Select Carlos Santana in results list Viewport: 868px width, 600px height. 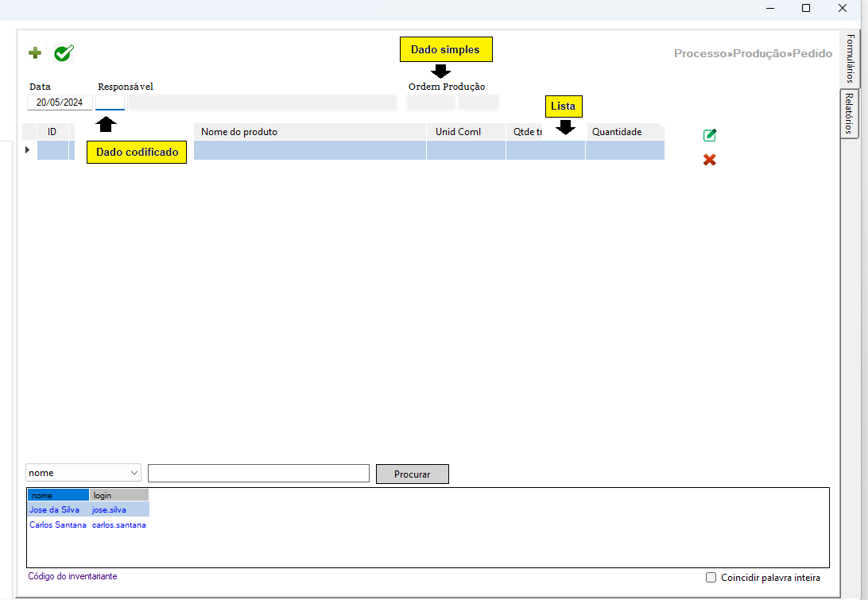[57, 525]
